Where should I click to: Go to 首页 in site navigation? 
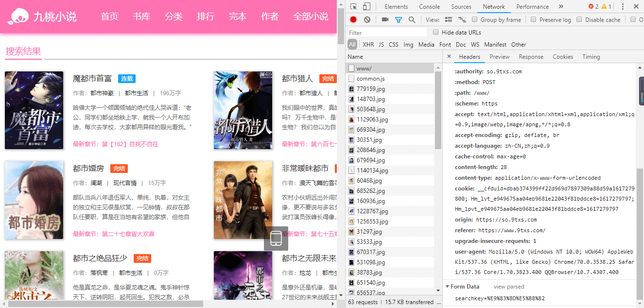coord(110,17)
